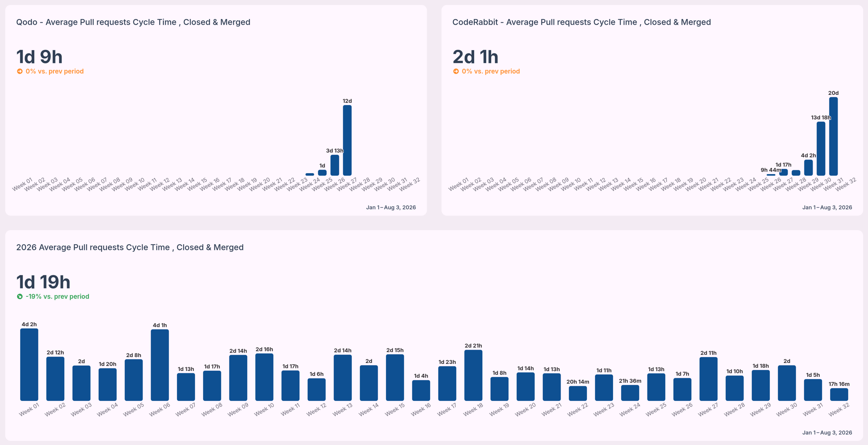This screenshot has width=868, height=445.
Task: Select the Week 17 bar in 2026 chart
Action: click(x=447, y=384)
